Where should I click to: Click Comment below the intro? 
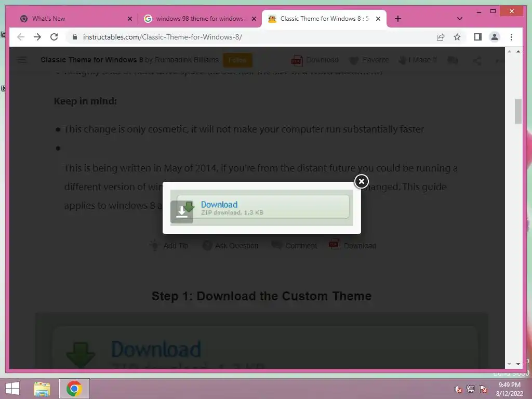pyautogui.click(x=295, y=245)
